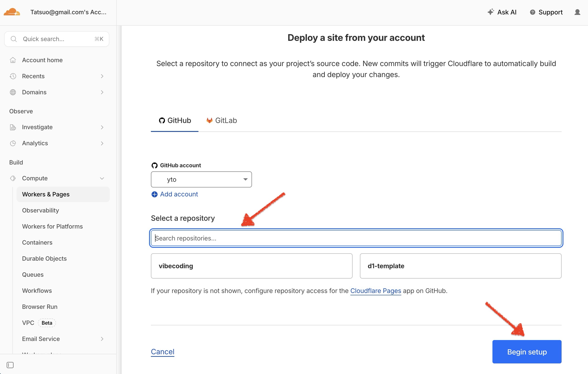This screenshot has width=588, height=374.
Task: Collapse sidebar with bottom panel icon
Action: point(10,365)
